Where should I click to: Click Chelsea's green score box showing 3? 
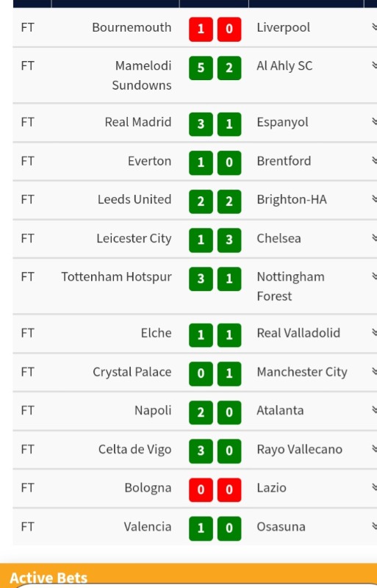point(229,240)
